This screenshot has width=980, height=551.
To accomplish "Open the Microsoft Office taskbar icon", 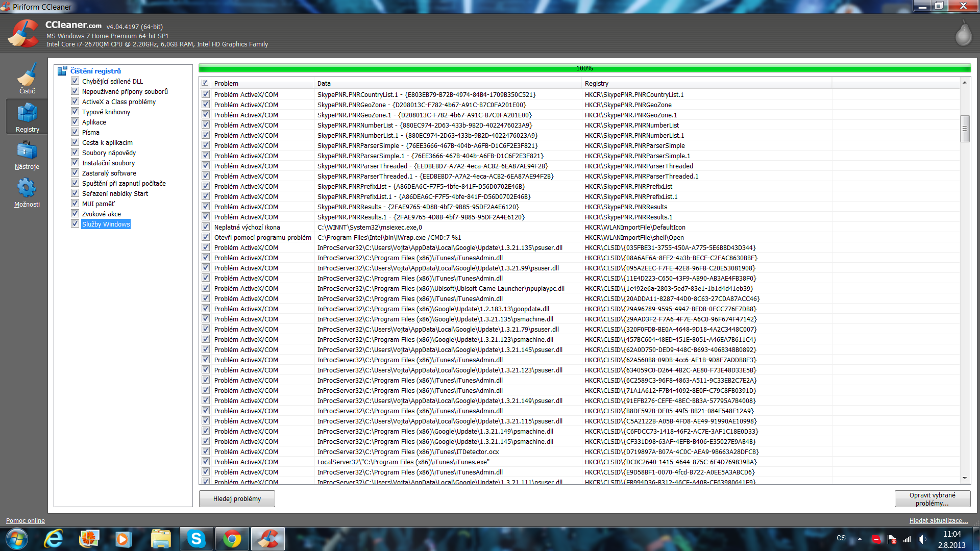I will (x=89, y=539).
